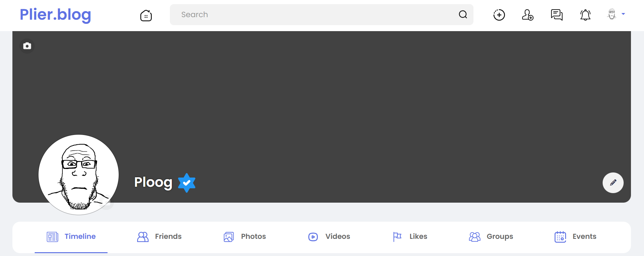Switch to the Friends tab
This screenshot has height=256, width=644.
click(159, 237)
